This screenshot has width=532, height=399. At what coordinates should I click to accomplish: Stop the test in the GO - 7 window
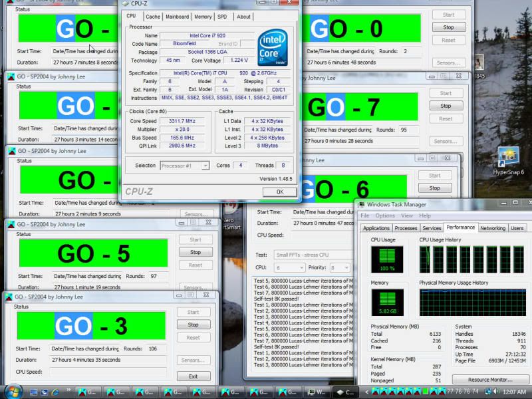(x=446, y=106)
